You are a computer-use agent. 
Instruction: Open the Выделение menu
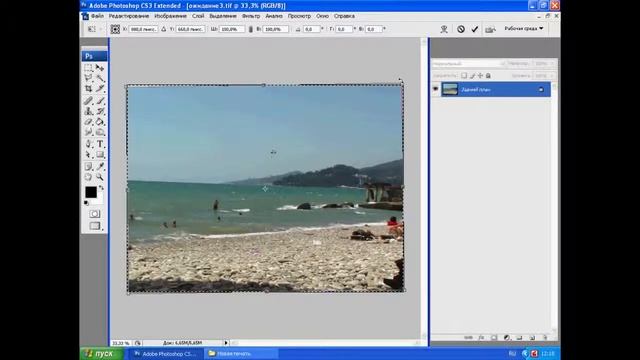[223, 16]
